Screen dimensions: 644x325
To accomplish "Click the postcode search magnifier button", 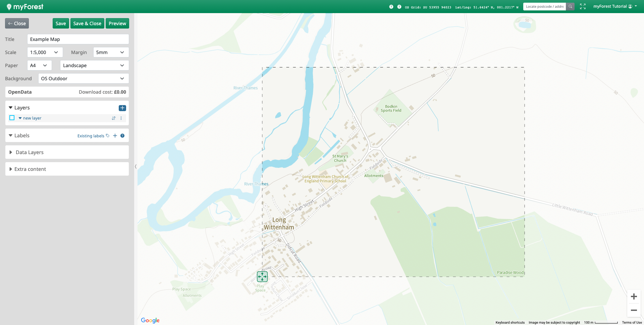I will click(x=570, y=6).
